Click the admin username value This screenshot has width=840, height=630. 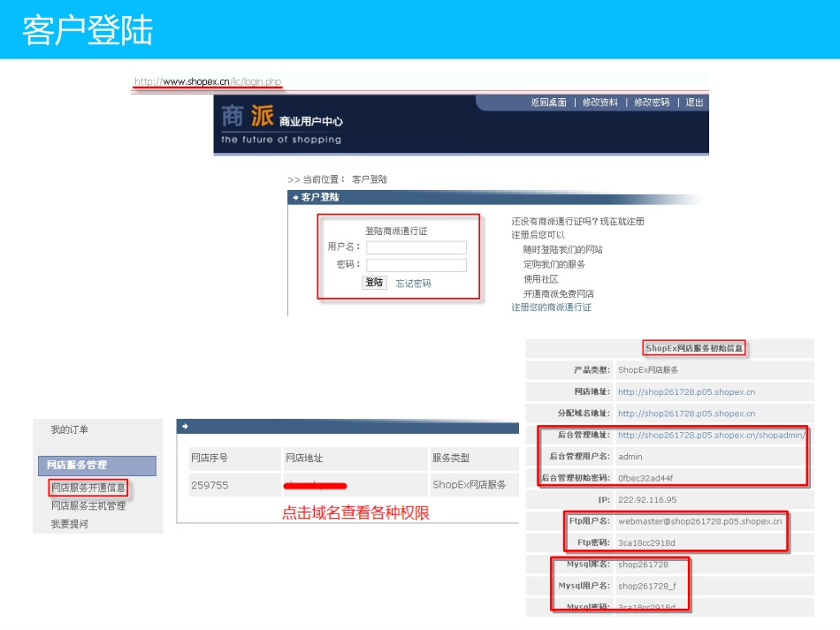click(630, 457)
